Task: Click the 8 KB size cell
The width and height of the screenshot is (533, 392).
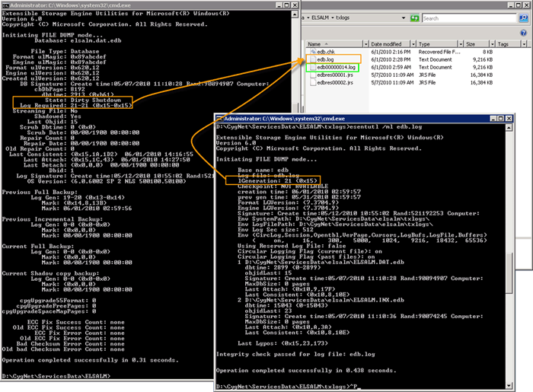Action: coord(487,52)
